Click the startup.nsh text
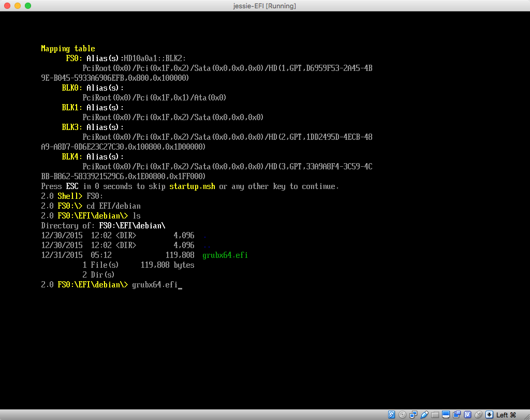Image resolution: width=530 pixels, height=420 pixels. pyautogui.click(x=192, y=186)
